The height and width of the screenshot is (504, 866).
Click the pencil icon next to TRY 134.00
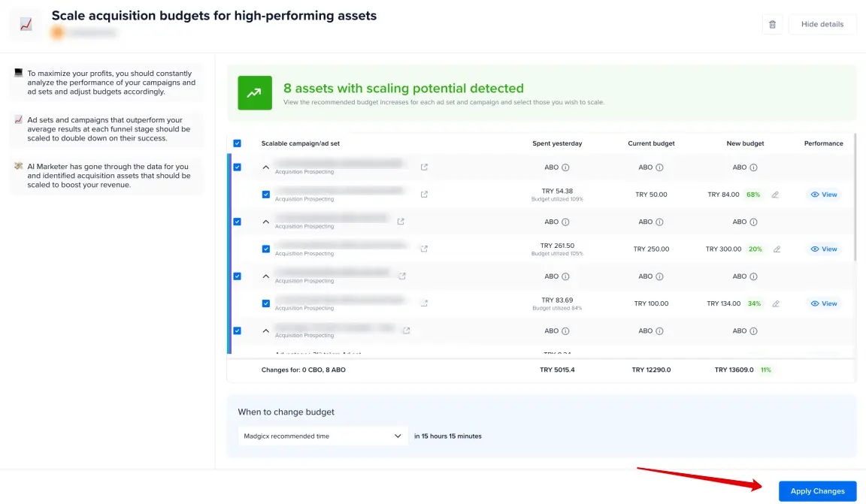point(777,303)
